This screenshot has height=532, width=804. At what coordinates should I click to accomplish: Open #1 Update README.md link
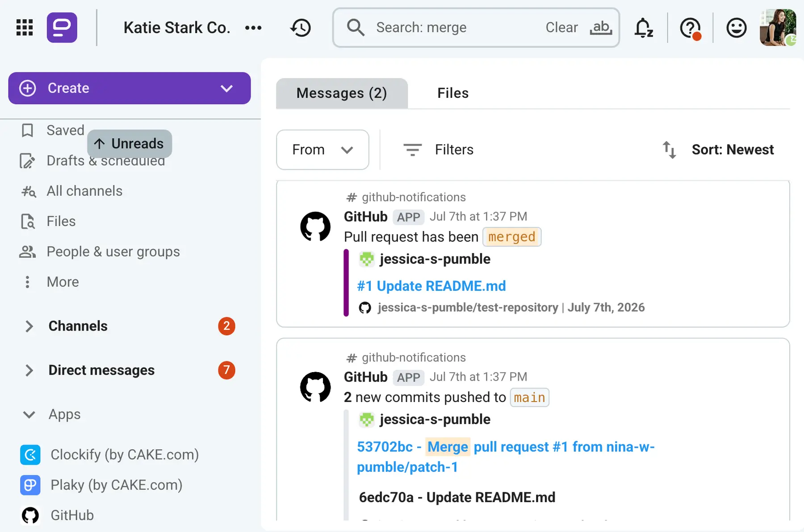(x=431, y=286)
